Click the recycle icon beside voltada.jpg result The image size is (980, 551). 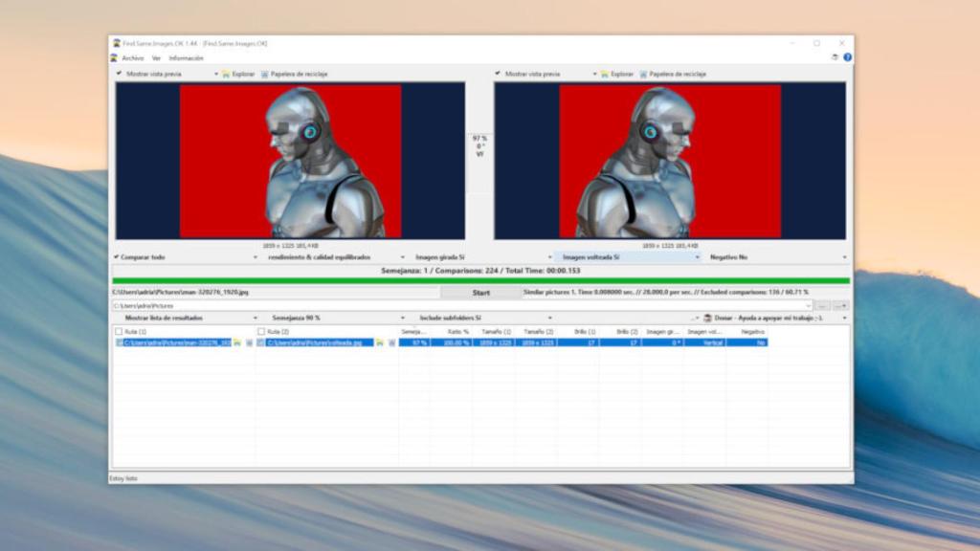pos(391,342)
